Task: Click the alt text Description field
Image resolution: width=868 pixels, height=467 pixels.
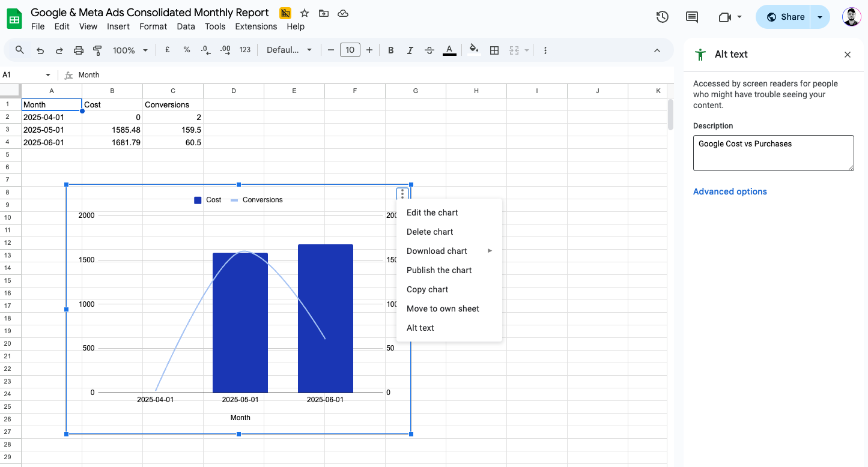Action: [x=774, y=153]
